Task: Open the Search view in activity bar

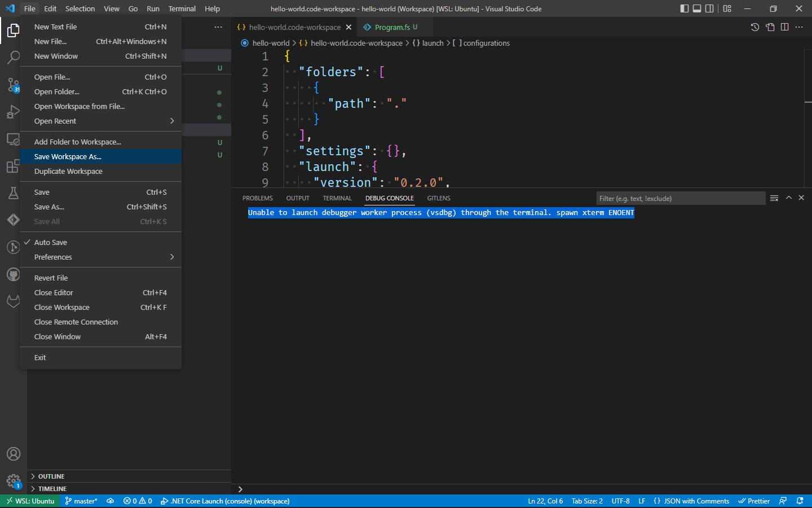Action: pyautogui.click(x=13, y=57)
